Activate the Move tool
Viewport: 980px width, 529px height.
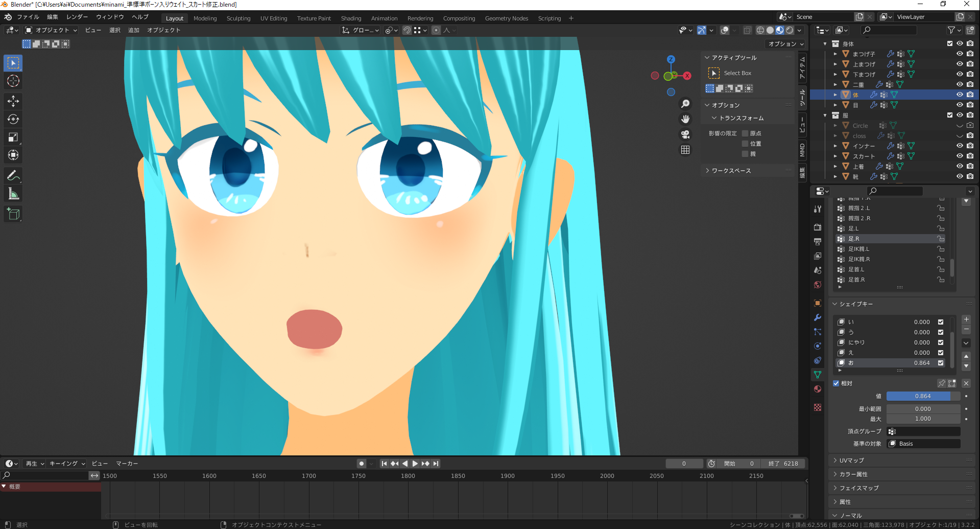(13, 101)
